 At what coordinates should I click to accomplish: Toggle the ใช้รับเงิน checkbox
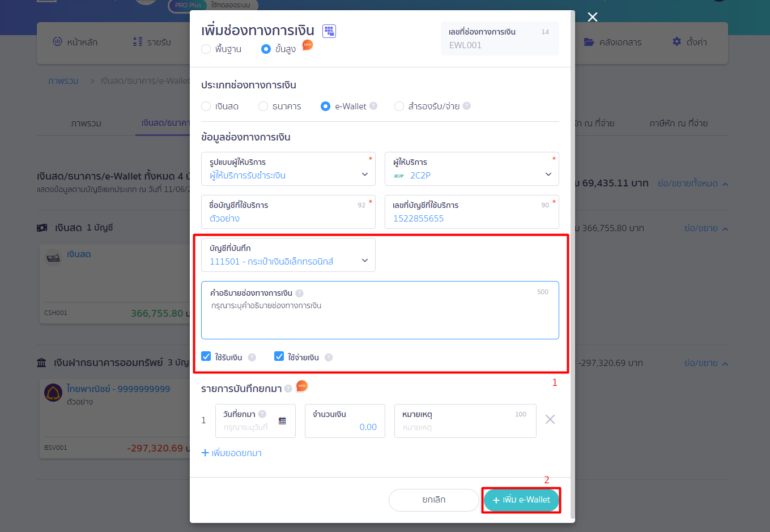pyautogui.click(x=206, y=356)
